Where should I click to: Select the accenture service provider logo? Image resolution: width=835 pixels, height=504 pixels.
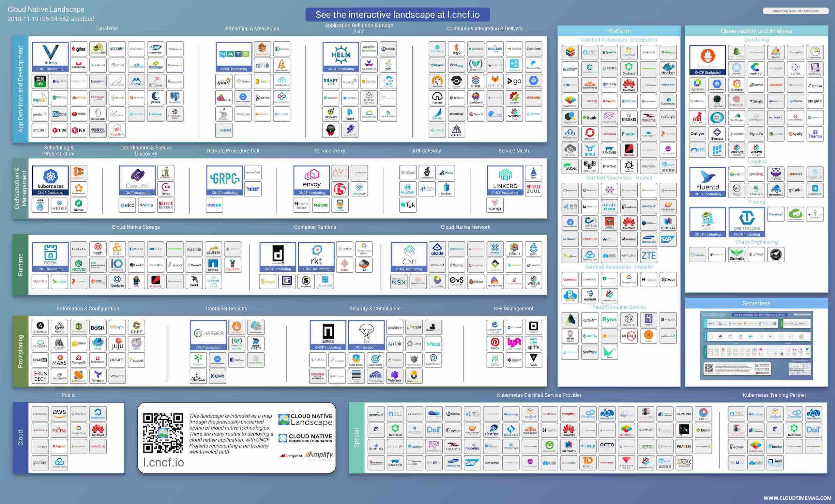pos(376,414)
